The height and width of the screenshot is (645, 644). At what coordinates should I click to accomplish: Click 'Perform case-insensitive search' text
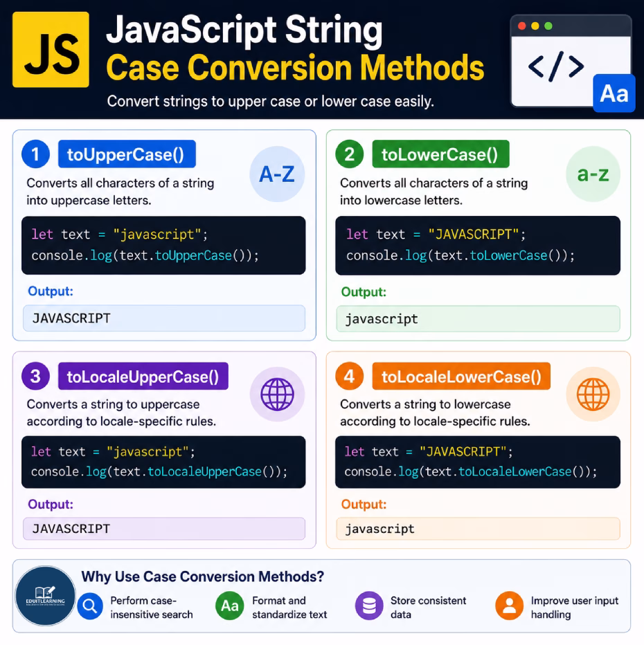tap(152, 607)
